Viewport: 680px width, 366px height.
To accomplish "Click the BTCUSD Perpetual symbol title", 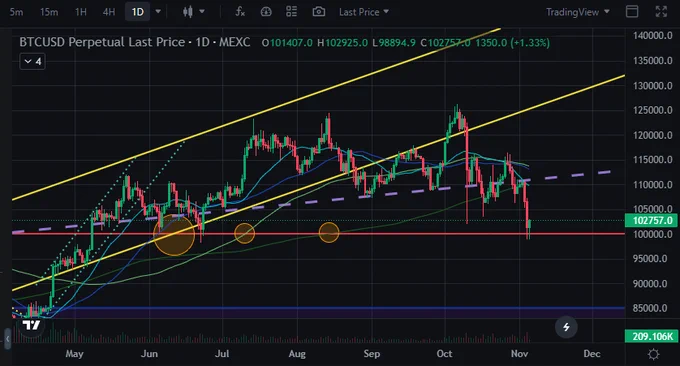I will (x=134, y=42).
